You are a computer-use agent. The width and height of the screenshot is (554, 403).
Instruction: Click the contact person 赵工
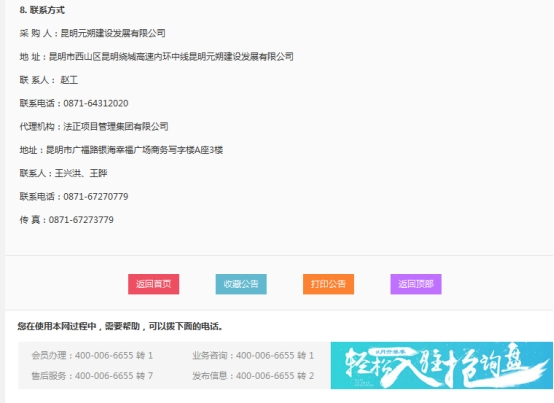coord(69,80)
